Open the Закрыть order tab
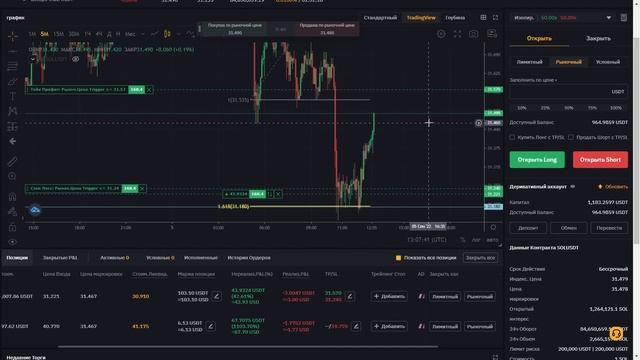 tap(598, 38)
